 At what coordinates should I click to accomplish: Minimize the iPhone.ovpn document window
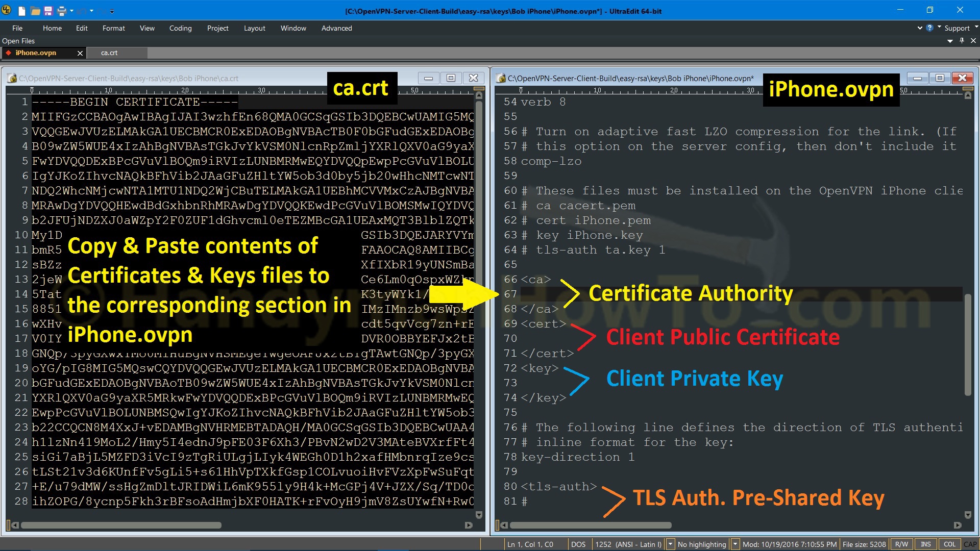click(917, 78)
